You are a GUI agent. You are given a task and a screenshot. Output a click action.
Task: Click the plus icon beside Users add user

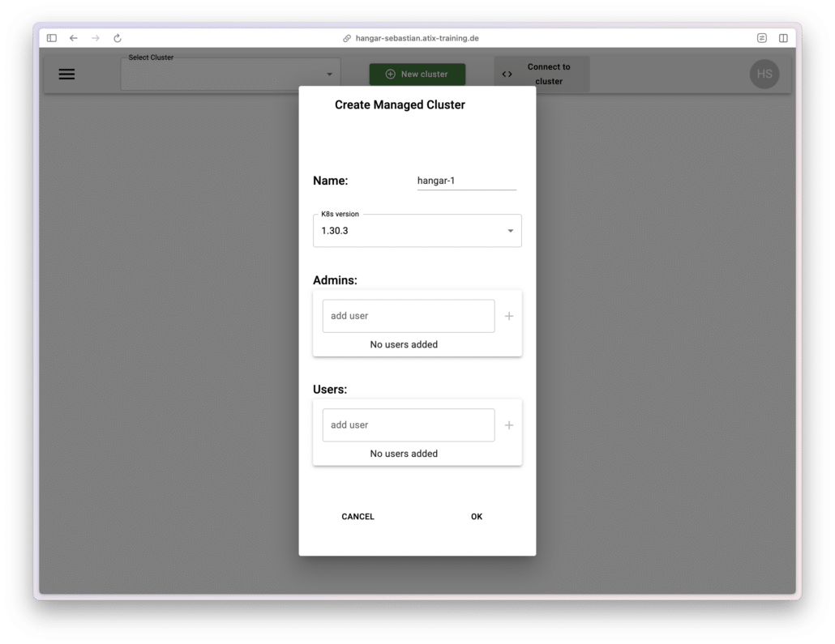click(x=509, y=425)
